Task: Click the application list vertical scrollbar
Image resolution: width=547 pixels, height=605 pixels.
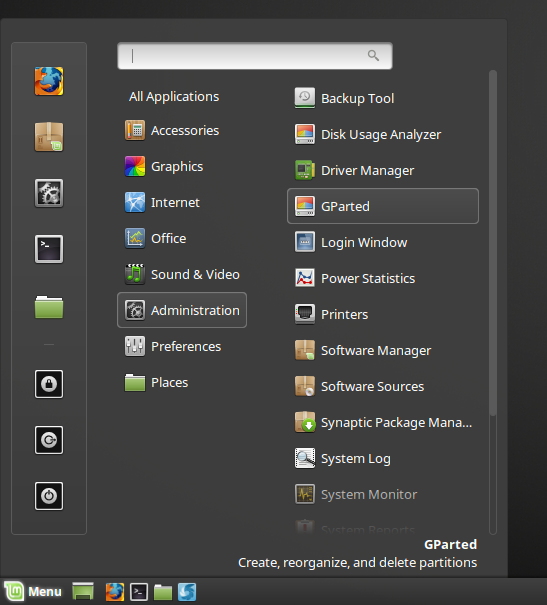Action: [493, 243]
